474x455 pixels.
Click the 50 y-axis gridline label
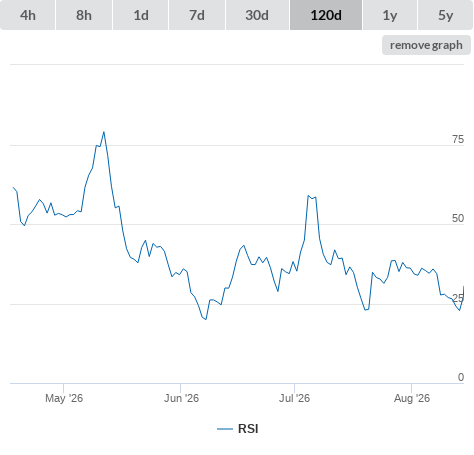pyautogui.click(x=458, y=218)
